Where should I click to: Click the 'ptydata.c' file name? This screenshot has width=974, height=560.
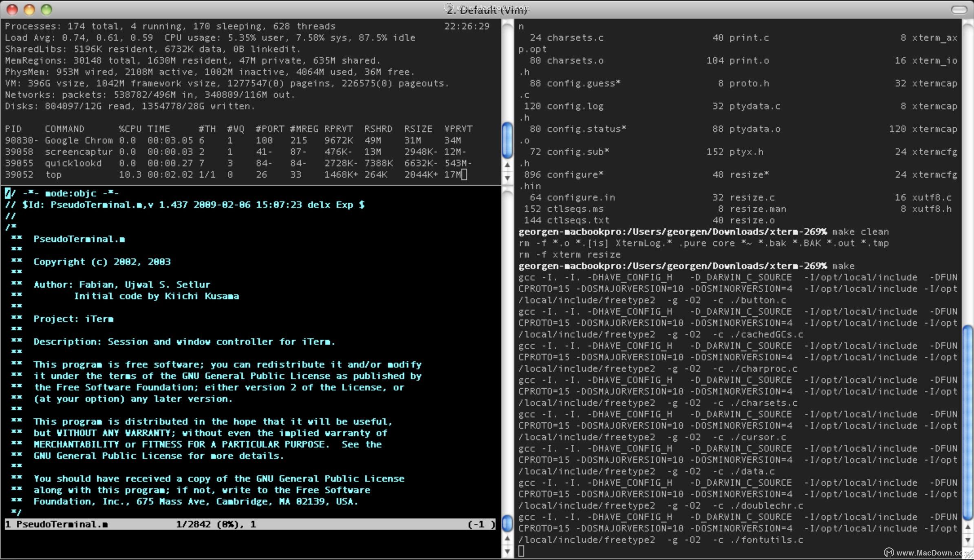[x=755, y=106]
